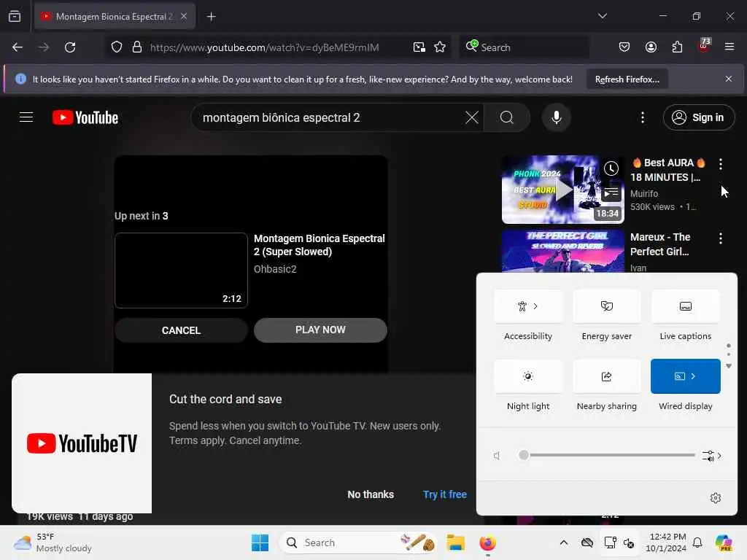The width and height of the screenshot is (747, 560).
Task: Dismiss the Firefox refresh notification bar
Action: pos(728,79)
